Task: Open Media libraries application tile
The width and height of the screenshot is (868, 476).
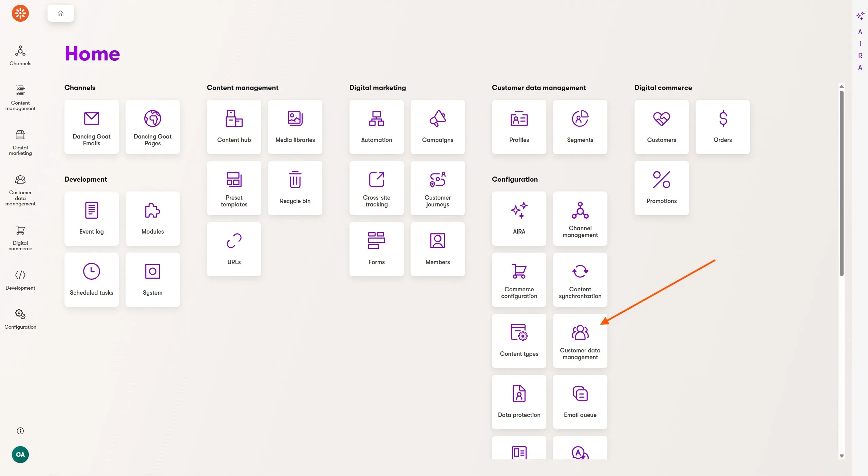Action: point(295,127)
